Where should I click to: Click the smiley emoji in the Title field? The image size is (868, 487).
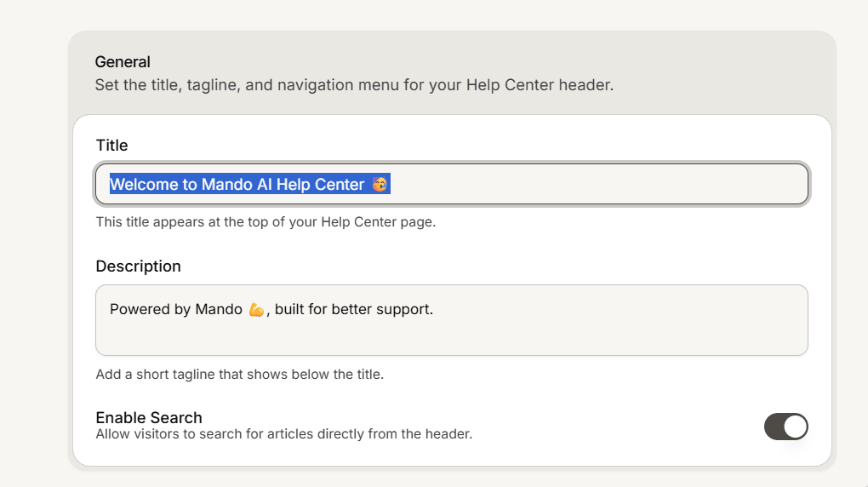(380, 184)
